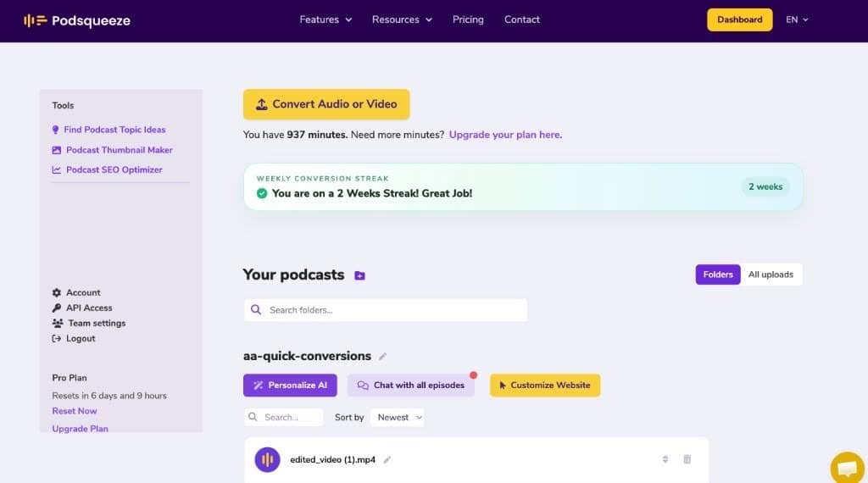Click the edited_video (1).mp4 waveform icon

267,460
